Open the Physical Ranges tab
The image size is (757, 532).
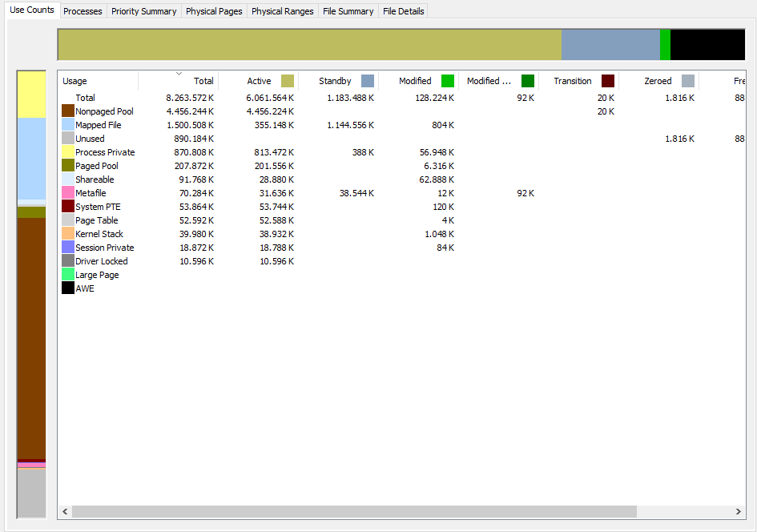(x=283, y=11)
